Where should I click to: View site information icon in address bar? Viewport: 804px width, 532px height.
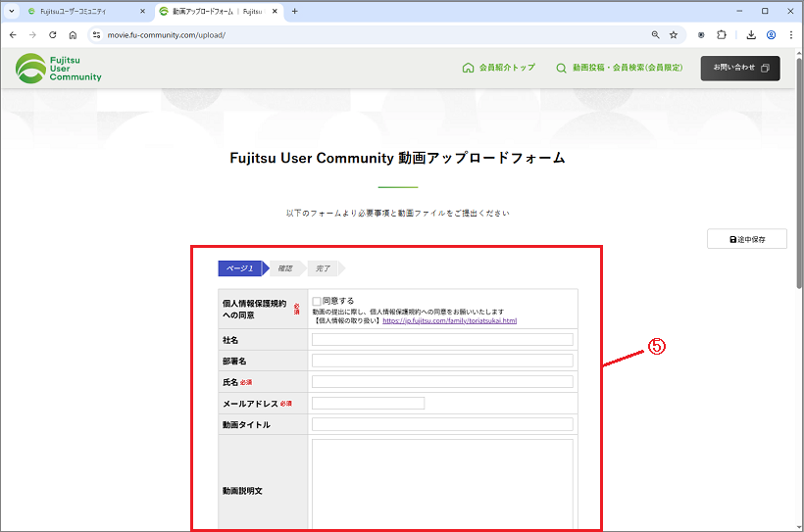pos(96,35)
